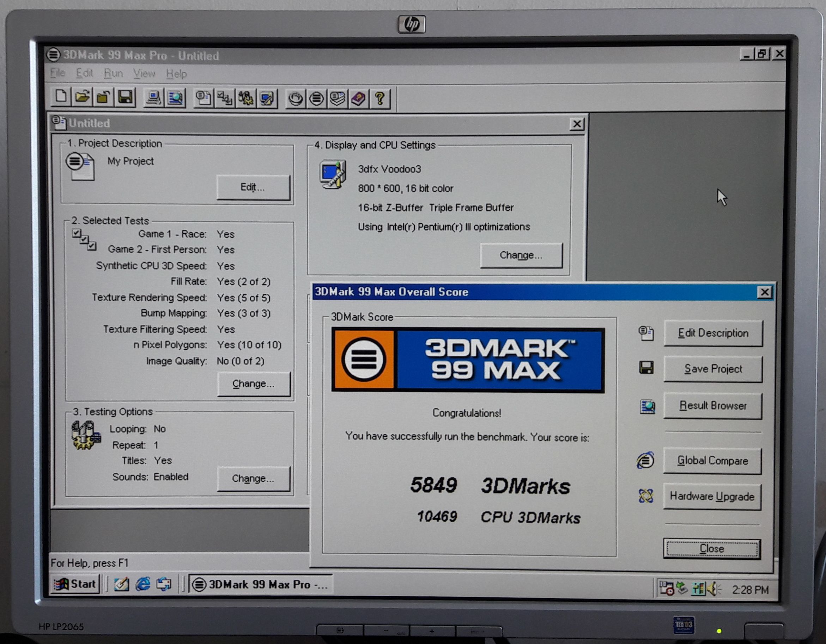Click Change in Selected Tests section

[253, 384]
